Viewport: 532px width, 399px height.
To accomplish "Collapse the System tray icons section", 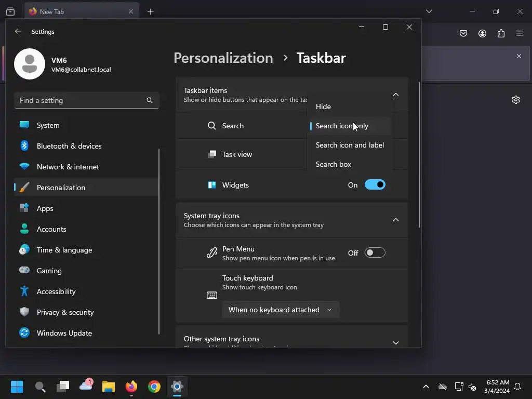I will coord(395,220).
